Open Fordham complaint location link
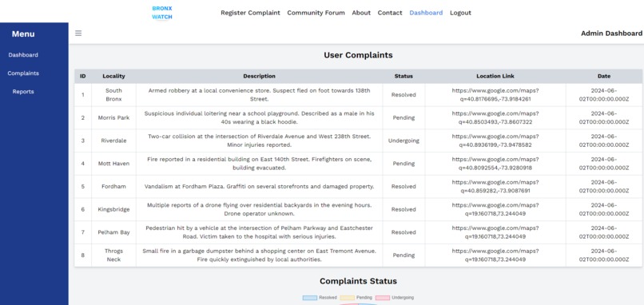Viewport: 644px width, 305px height. coord(495,186)
